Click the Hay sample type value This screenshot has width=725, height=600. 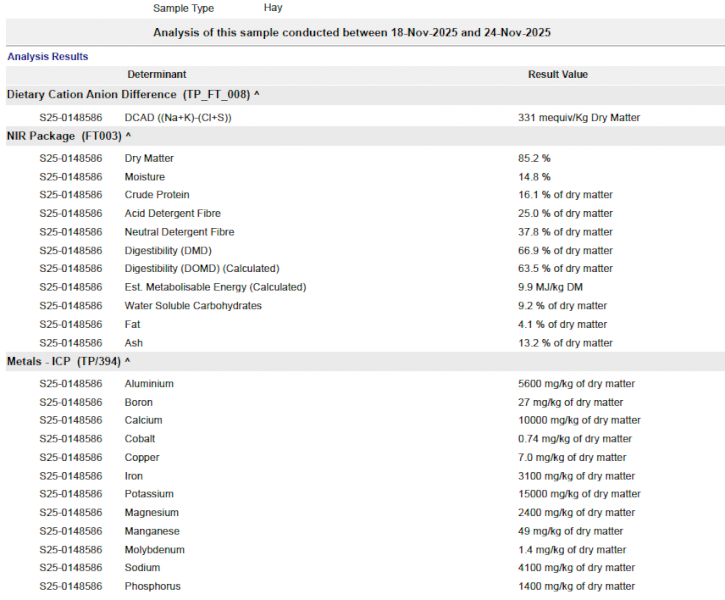[273, 8]
